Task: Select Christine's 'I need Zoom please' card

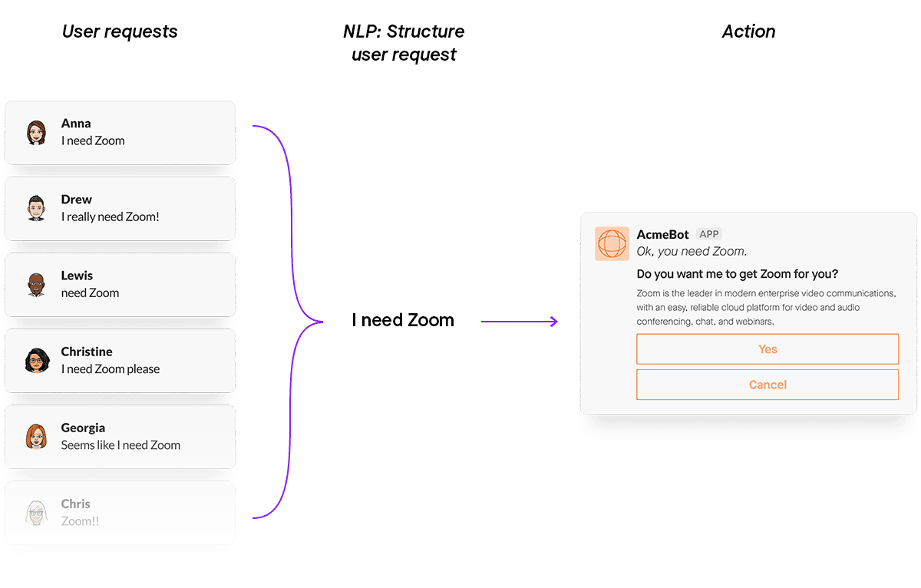Action: click(120, 359)
